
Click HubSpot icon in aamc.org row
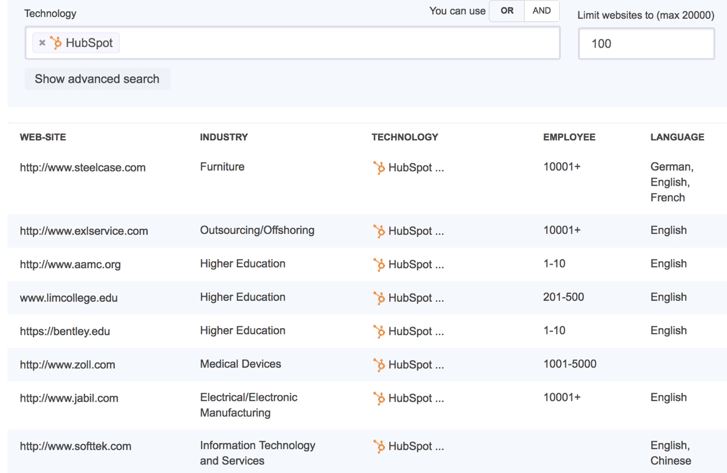tap(379, 264)
